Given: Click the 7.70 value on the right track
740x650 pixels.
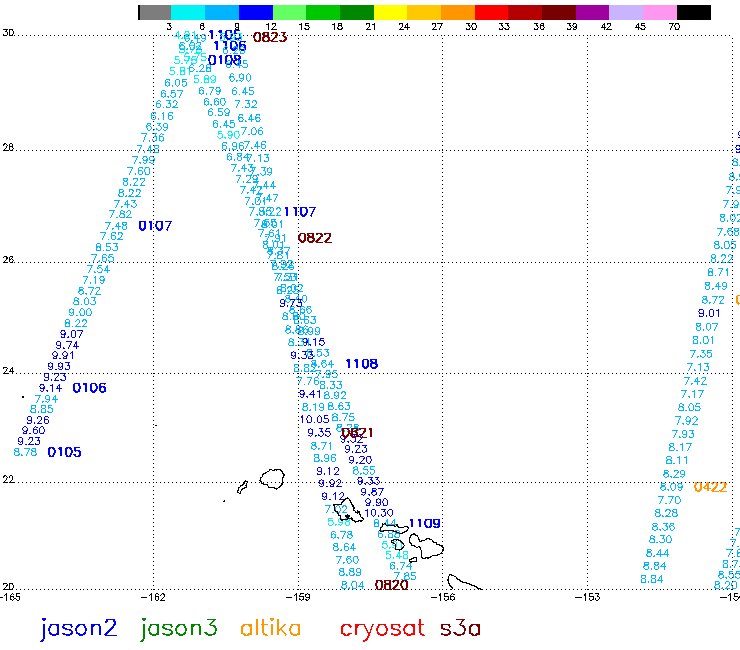Looking at the screenshot, I should (x=669, y=500).
